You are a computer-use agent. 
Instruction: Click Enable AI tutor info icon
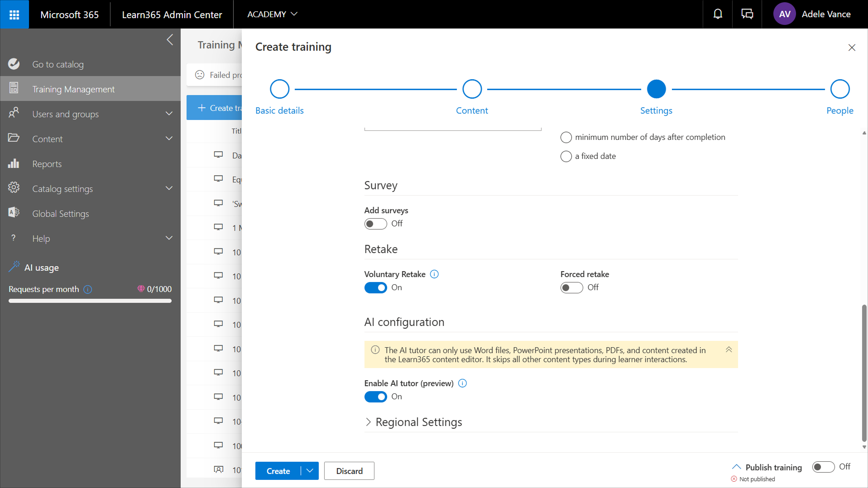click(x=462, y=383)
